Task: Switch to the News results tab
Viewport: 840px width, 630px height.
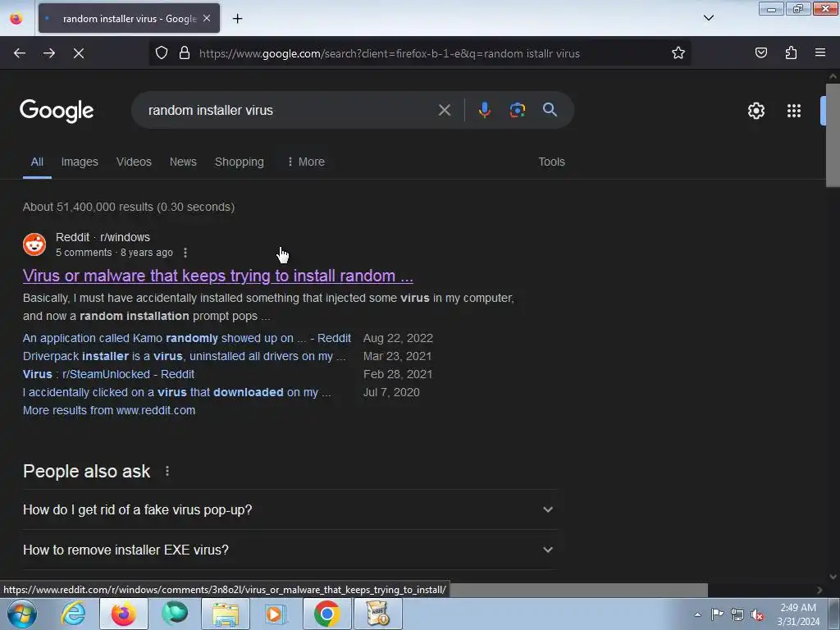Action: click(183, 162)
